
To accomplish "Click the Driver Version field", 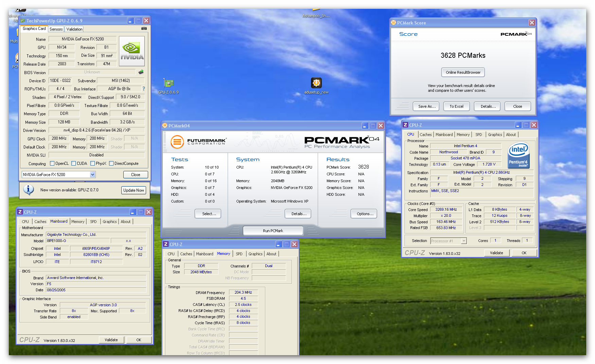I will pyautogui.click(x=97, y=130).
